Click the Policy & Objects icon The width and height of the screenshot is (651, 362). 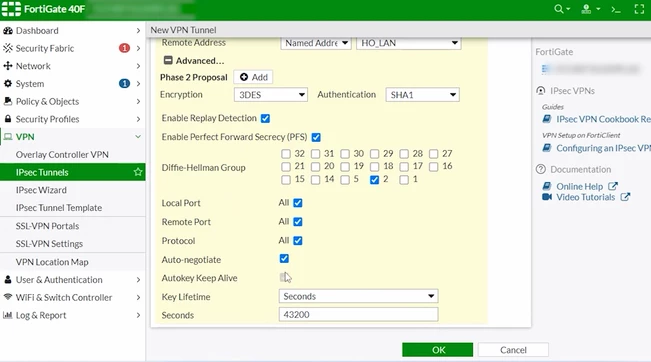8,101
